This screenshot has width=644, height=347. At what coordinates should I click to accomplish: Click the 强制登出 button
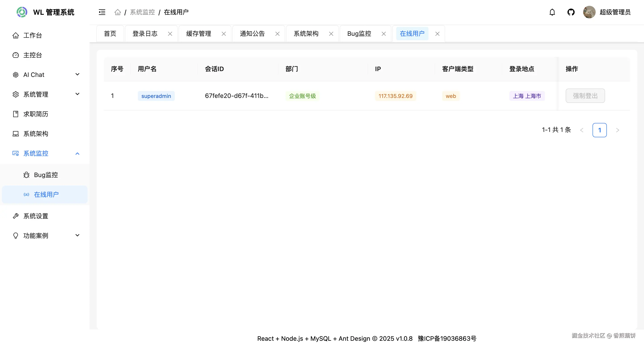[585, 96]
